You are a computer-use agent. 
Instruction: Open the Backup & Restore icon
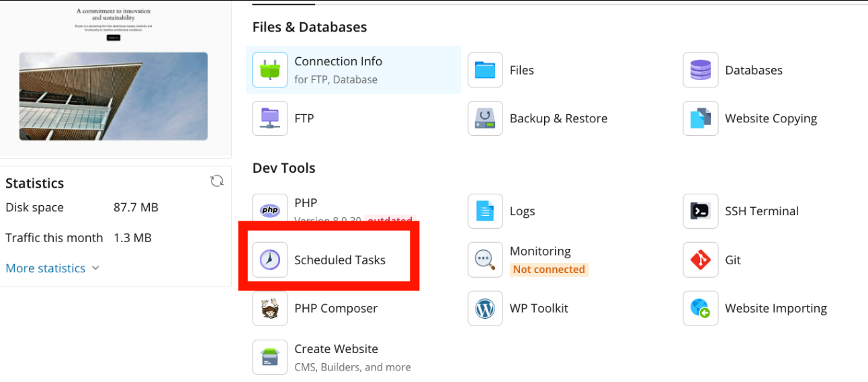pyautogui.click(x=485, y=118)
